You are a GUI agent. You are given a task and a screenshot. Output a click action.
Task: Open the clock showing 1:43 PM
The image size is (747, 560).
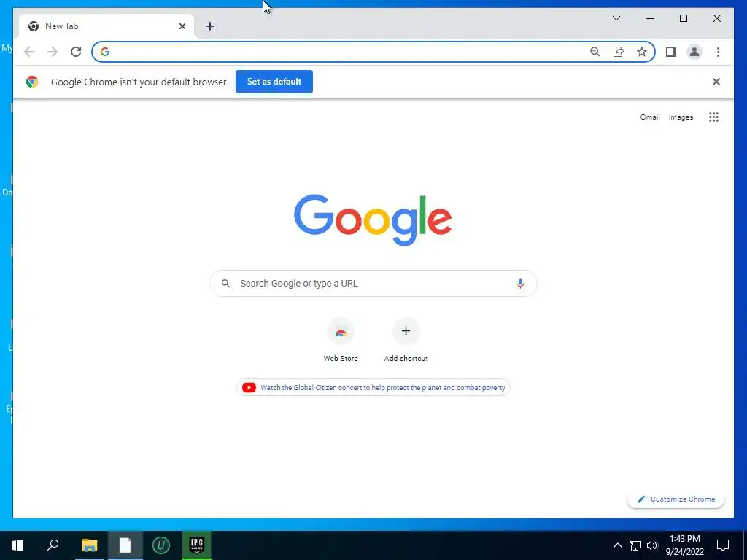coord(684,545)
